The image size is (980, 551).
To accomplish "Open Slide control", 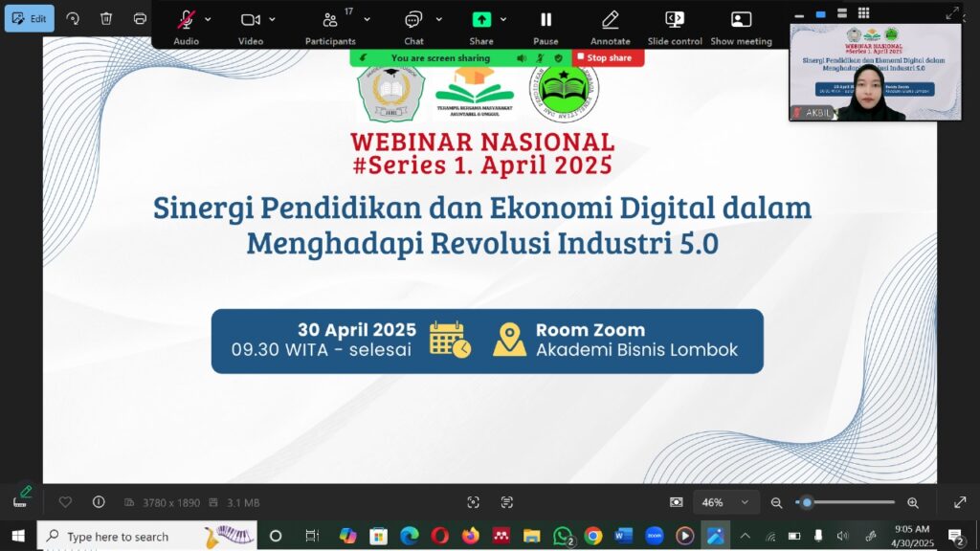I will (x=675, y=27).
